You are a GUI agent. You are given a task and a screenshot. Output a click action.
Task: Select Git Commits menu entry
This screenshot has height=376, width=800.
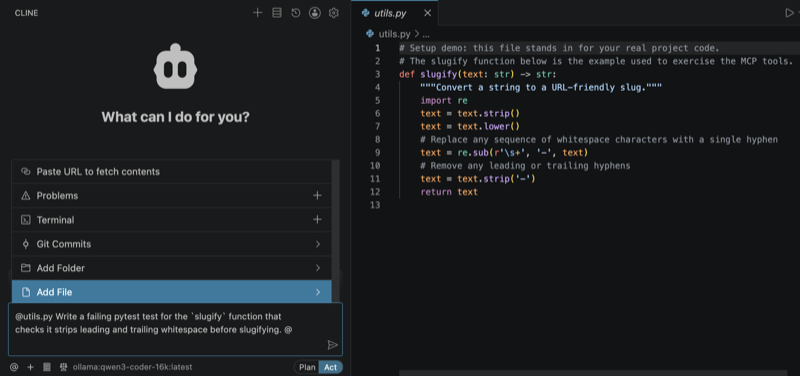[x=171, y=244]
